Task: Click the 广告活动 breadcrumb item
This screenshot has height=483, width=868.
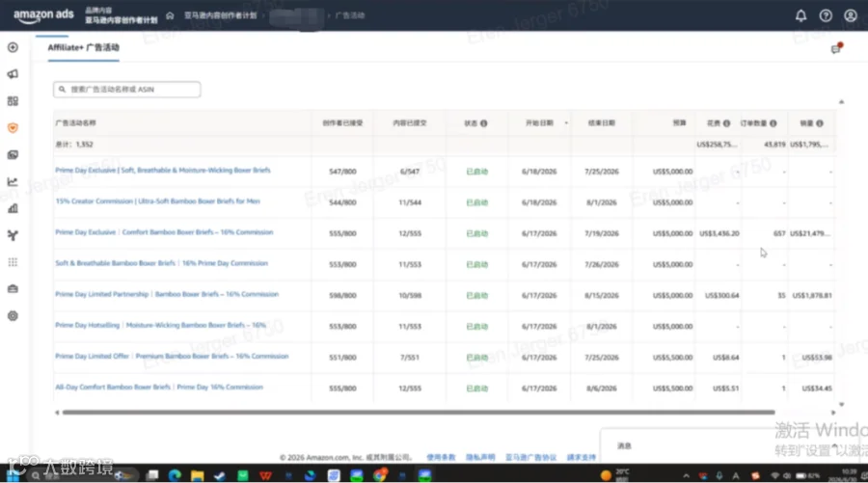Action: (350, 15)
